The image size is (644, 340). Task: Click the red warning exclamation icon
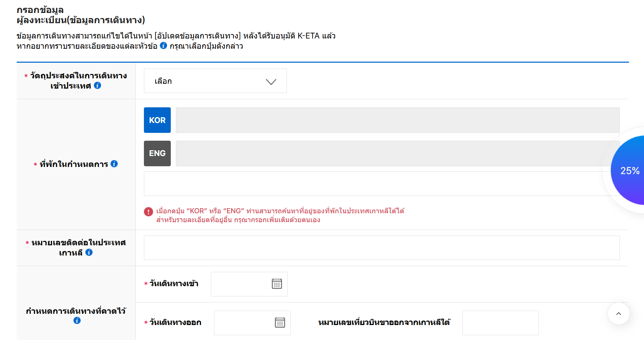coord(148,212)
